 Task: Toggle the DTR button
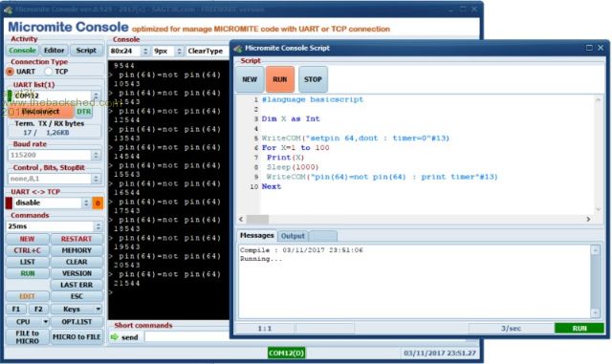[x=84, y=112]
